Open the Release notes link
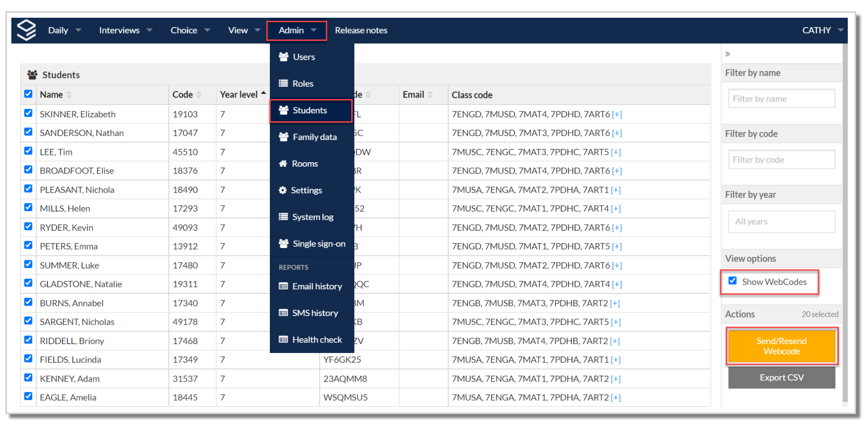 pyautogui.click(x=361, y=30)
